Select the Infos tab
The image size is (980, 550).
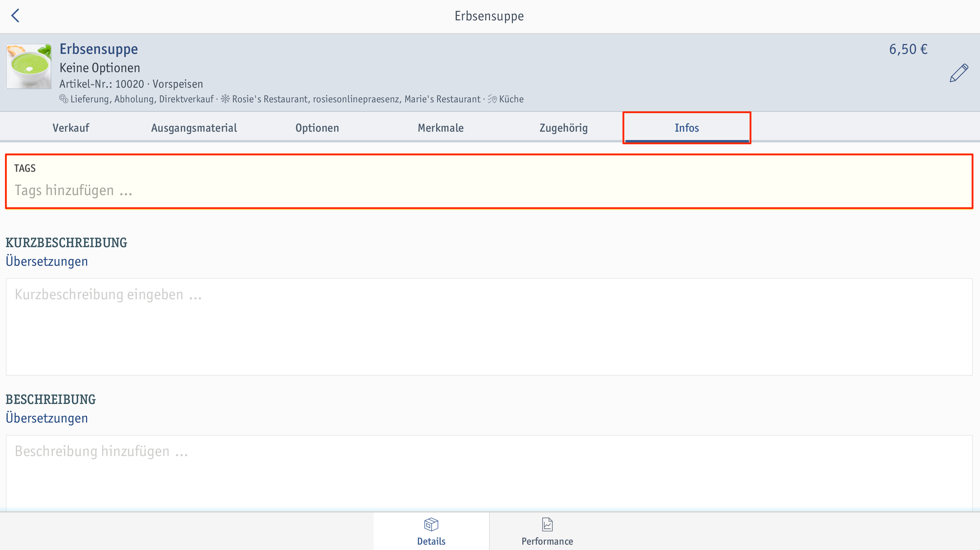[x=686, y=127]
